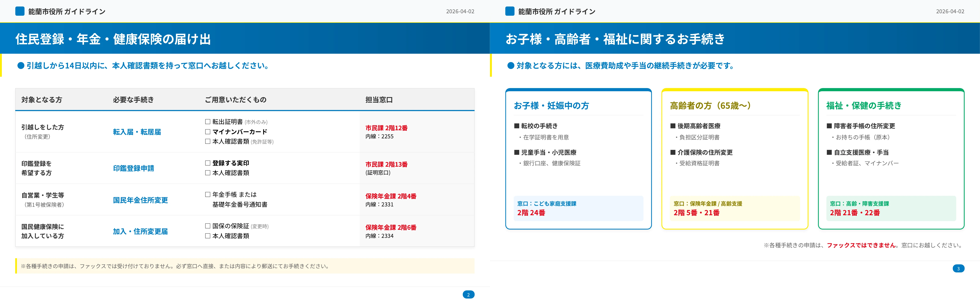Click the 後期高齢者医療 item
Image resolution: width=980 pixels, height=302 pixels.
click(695, 126)
